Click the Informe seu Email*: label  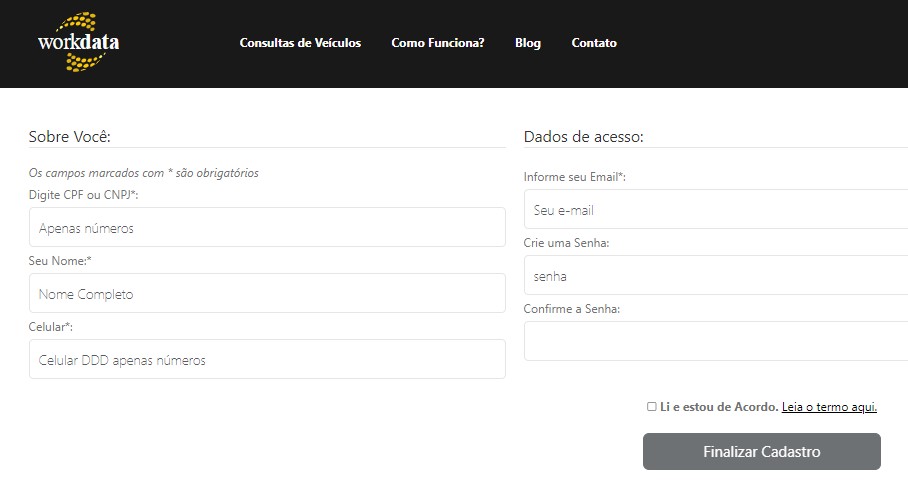pos(574,177)
